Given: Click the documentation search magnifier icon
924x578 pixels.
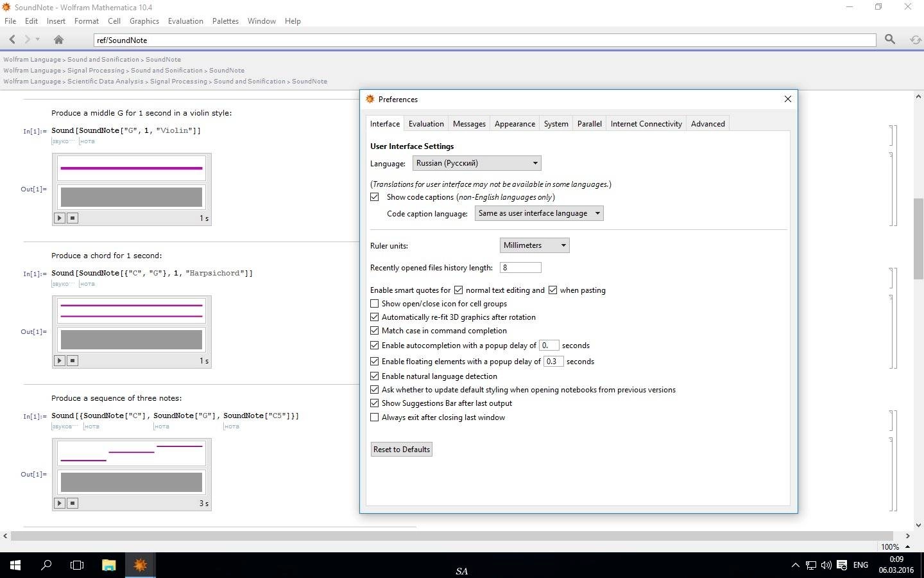Looking at the screenshot, I should 890,40.
